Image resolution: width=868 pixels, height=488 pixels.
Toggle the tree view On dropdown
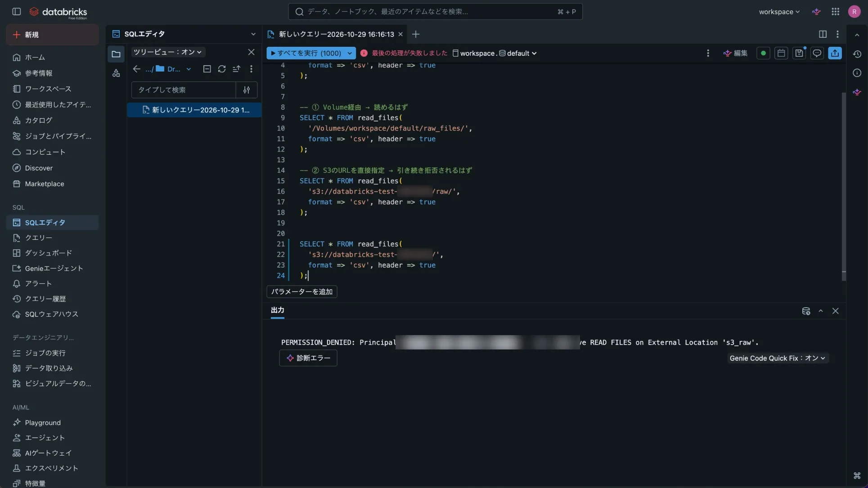pos(167,52)
